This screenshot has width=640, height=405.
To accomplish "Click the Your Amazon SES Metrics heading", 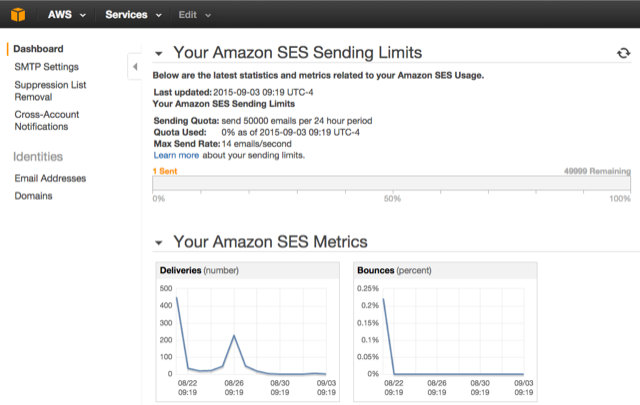I will pyautogui.click(x=270, y=242).
